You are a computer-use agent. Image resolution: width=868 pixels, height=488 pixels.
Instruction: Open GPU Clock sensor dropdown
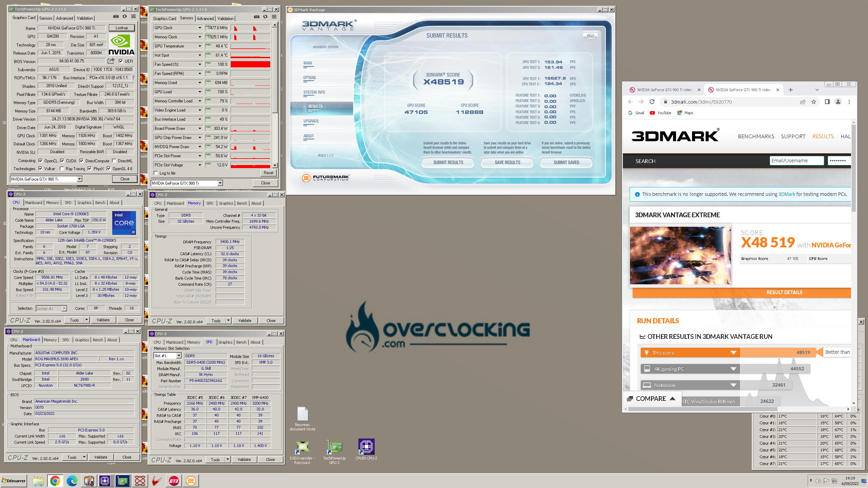click(200, 28)
